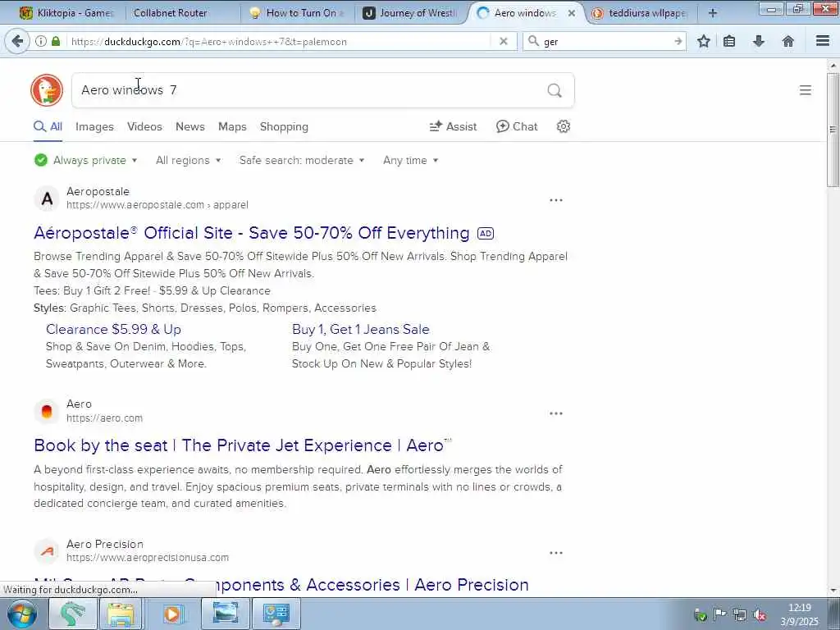Select the Videos search tab
The height and width of the screenshot is (630, 840).
tap(144, 127)
